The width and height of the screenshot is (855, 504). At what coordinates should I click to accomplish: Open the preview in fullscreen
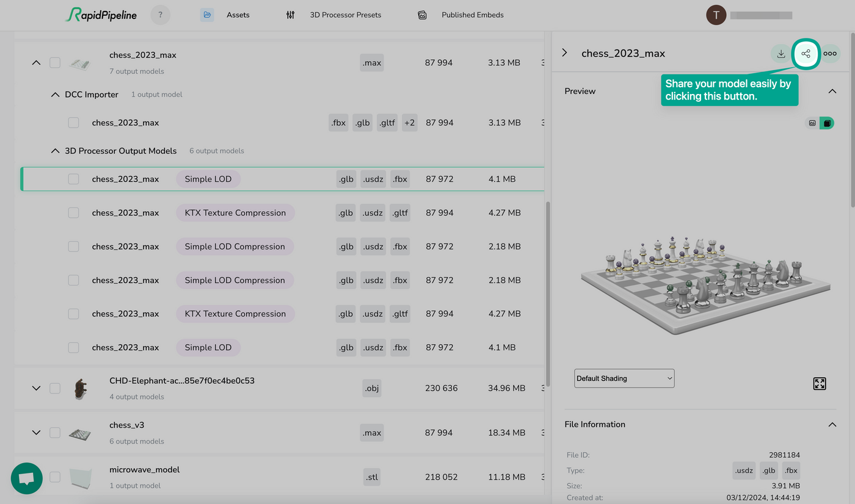pos(820,383)
